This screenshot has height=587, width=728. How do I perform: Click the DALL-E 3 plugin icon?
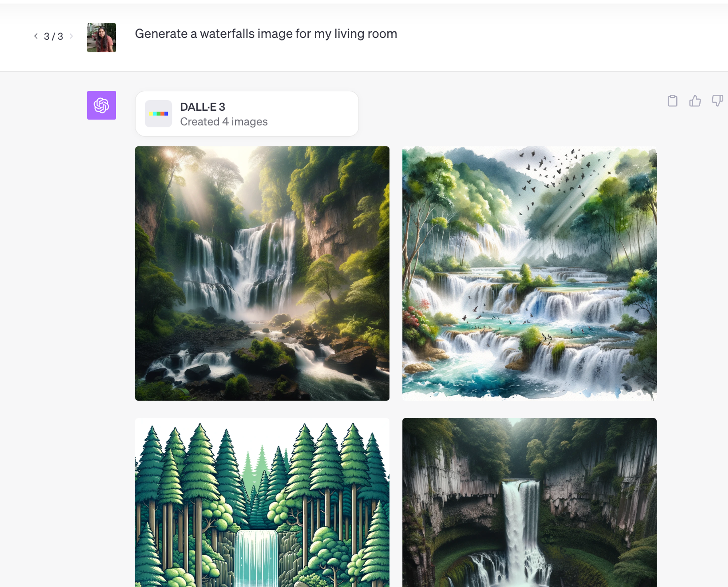click(159, 113)
